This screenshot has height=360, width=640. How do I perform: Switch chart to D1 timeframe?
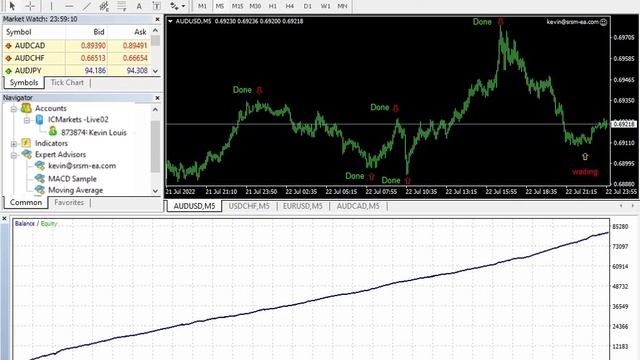pos(308,6)
